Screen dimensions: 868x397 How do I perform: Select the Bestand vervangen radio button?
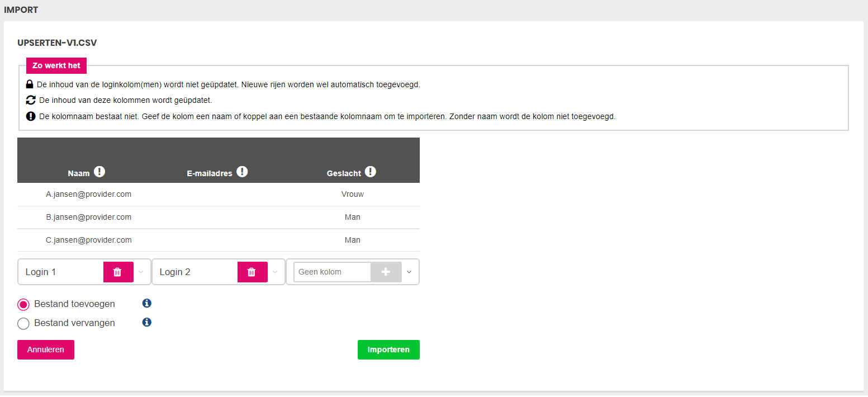(23, 324)
